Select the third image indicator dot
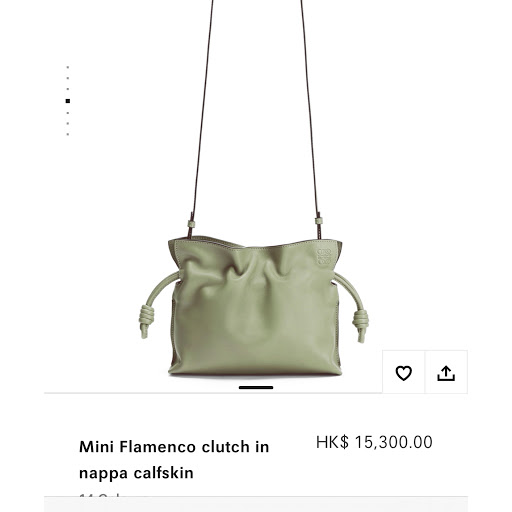 point(68,89)
